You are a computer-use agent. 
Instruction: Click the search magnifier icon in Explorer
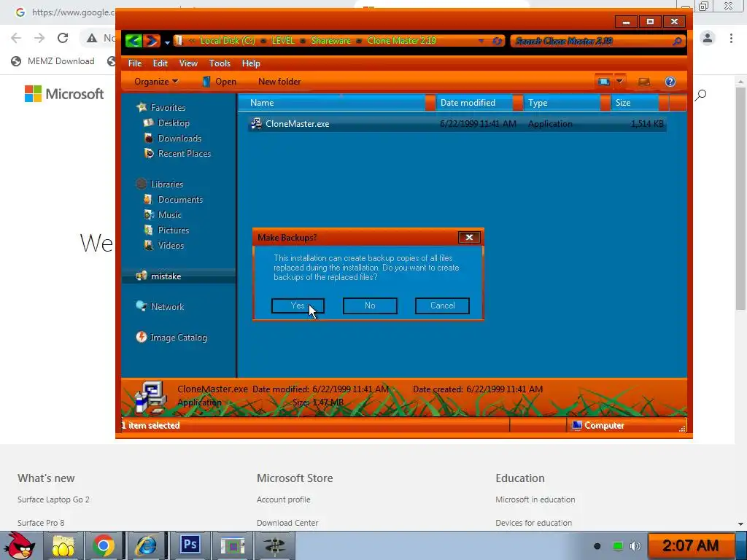(677, 41)
